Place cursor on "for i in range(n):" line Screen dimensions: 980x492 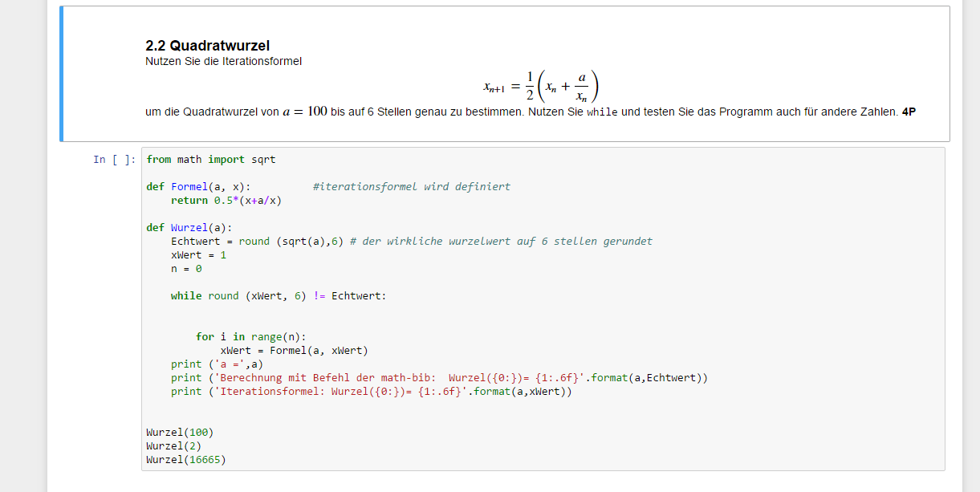point(250,337)
